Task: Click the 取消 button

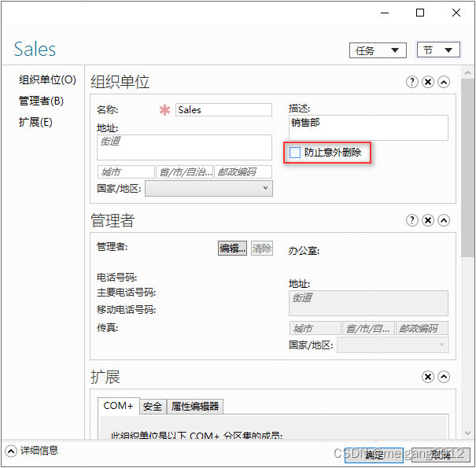Action: click(x=441, y=455)
